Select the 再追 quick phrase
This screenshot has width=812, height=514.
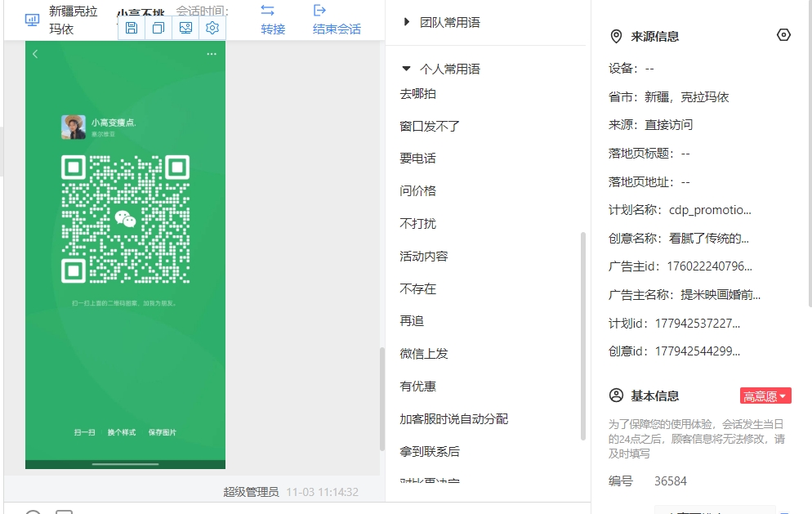pos(412,320)
